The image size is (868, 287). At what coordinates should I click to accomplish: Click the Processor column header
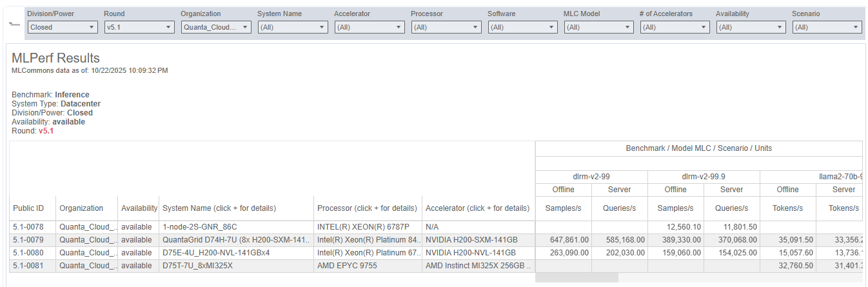pos(367,208)
